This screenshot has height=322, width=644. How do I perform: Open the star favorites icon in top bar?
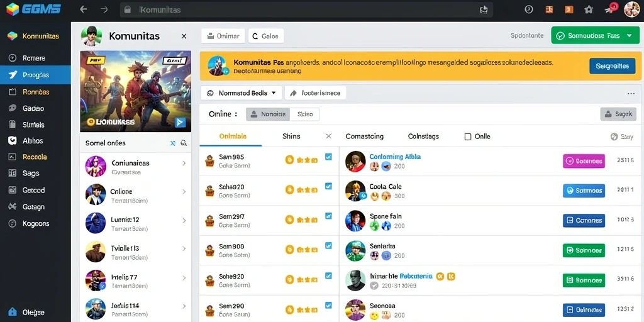(589, 9)
